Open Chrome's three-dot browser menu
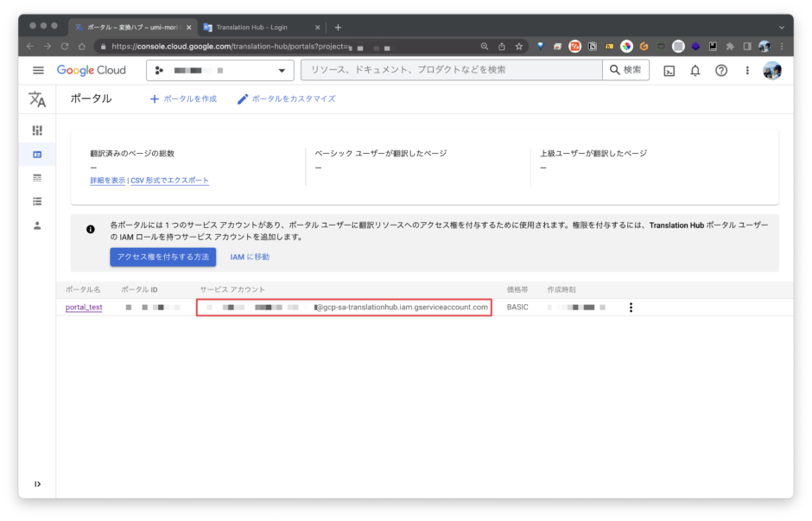The width and height of the screenshot is (812, 521). [x=782, y=47]
